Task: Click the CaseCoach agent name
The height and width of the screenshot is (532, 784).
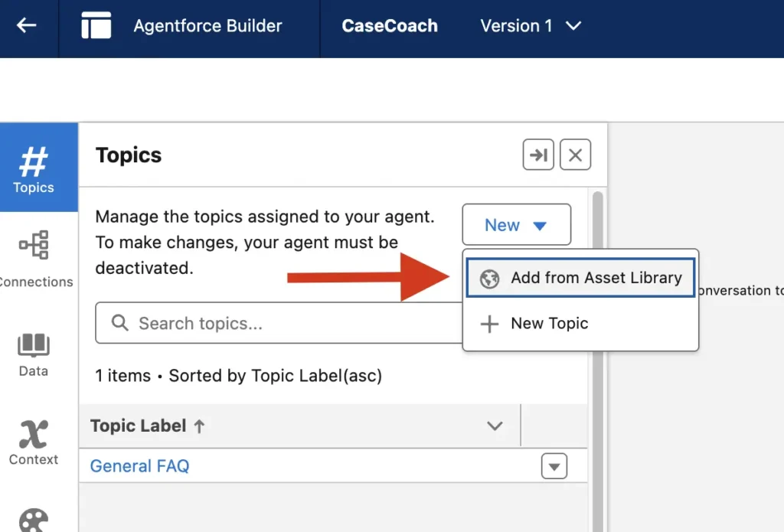Action: point(390,26)
